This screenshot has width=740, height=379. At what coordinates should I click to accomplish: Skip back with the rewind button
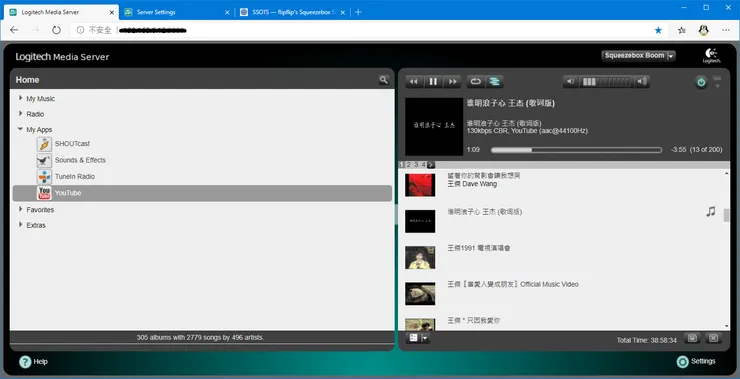(414, 82)
